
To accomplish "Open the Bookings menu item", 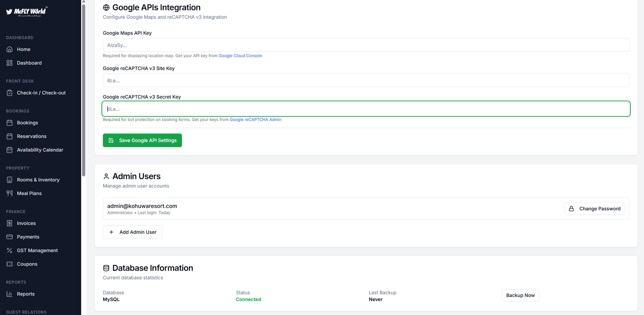I will coord(27,123).
